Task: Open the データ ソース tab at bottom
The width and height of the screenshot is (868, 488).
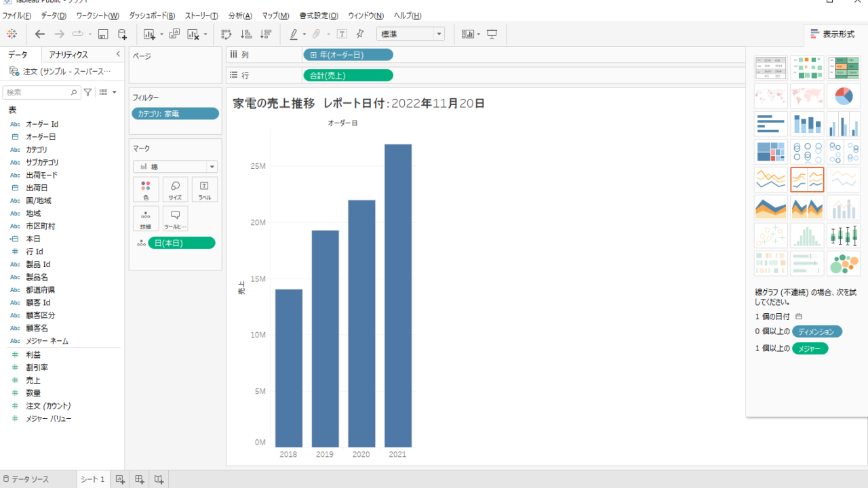Action: [26, 479]
